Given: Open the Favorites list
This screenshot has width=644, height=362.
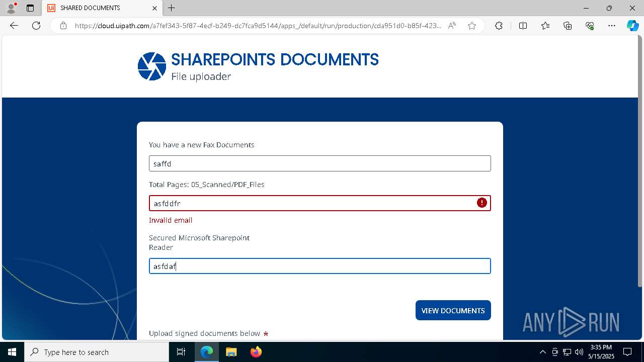Looking at the screenshot, I should pos(545,26).
